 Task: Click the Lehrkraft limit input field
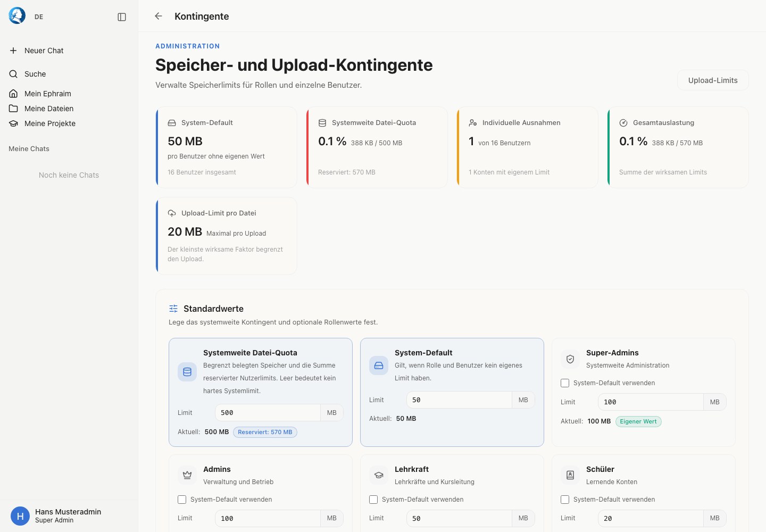pyautogui.click(x=459, y=519)
